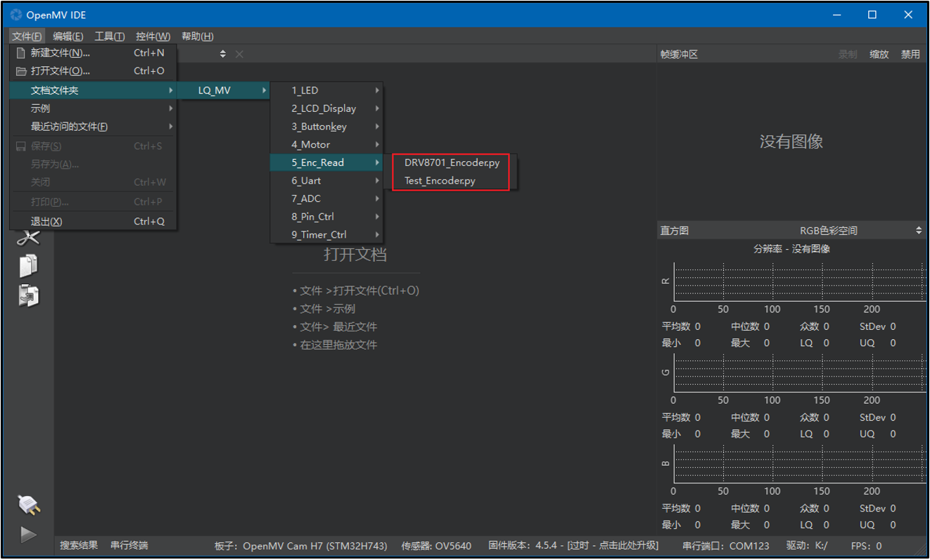Viewport: 930px width, 560px height.
Task: Click the paste icon in left toolbar
Action: [x=28, y=295]
